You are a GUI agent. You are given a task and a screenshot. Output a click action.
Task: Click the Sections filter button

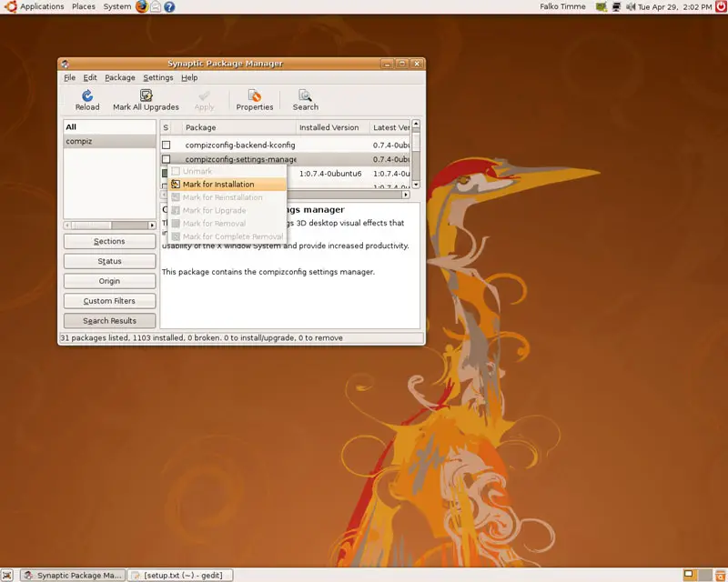point(109,241)
